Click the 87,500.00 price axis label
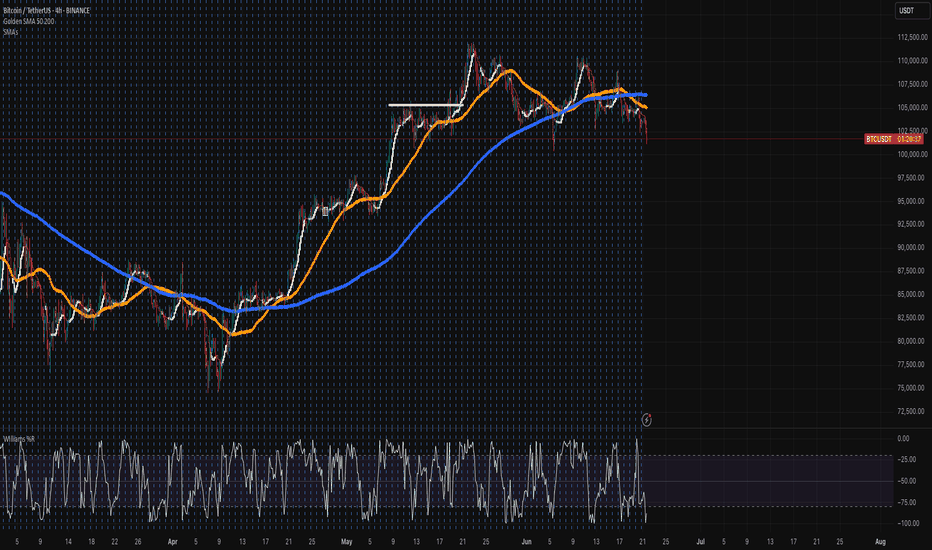The height and width of the screenshot is (550, 932). point(912,271)
